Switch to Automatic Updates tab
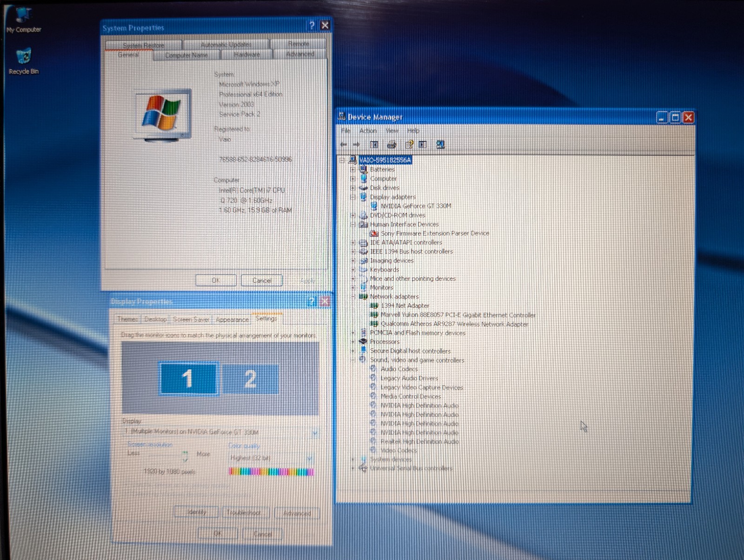Viewport: 744px width, 560px height. (226, 45)
